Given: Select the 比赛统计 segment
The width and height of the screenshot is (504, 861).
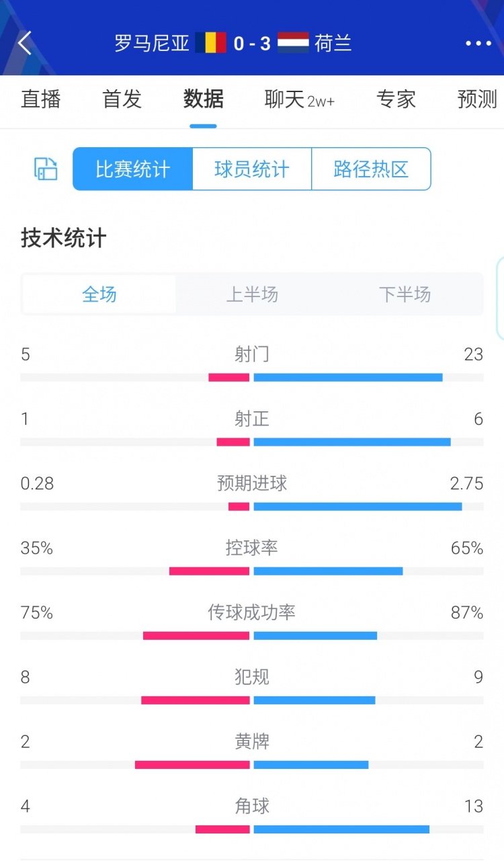Looking at the screenshot, I should (x=133, y=169).
